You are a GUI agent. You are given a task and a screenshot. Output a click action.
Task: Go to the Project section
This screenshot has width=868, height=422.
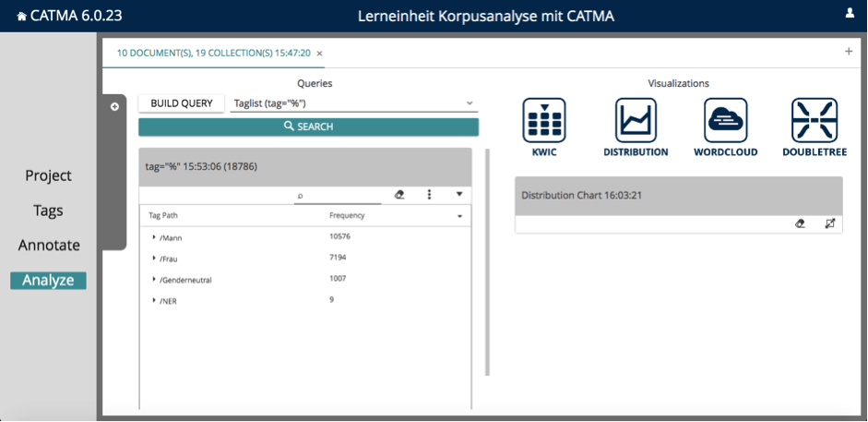click(x=48, y=175)
